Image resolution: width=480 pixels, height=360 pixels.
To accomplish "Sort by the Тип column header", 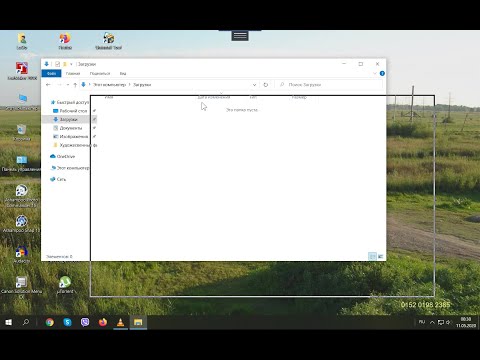I will tap(253, 97).
